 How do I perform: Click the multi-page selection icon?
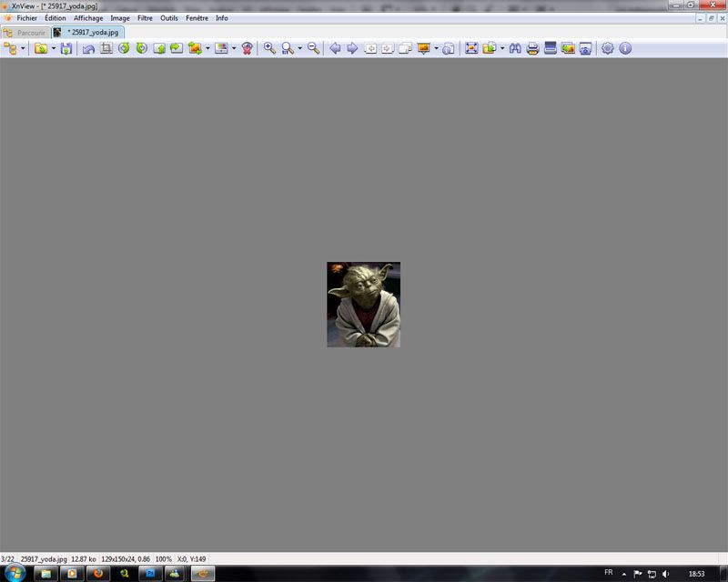(x=405, y=48)
